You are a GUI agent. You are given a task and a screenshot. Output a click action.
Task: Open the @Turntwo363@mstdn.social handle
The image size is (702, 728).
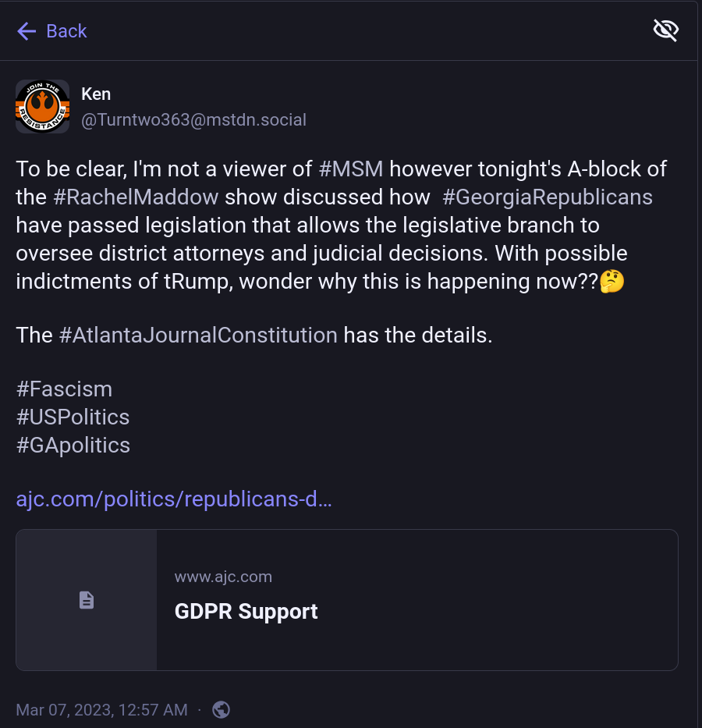(194, 120)
